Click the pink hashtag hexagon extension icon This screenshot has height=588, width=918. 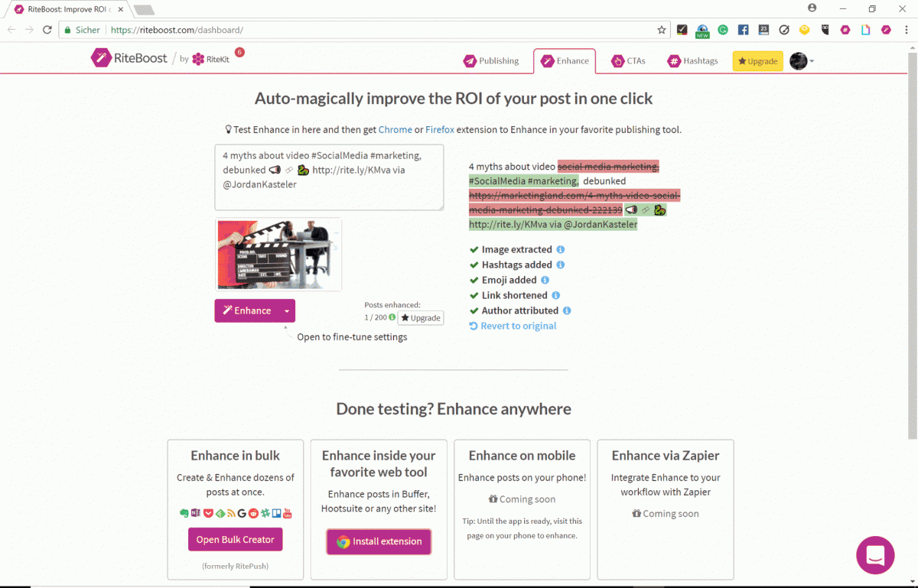tap(845, 30)
